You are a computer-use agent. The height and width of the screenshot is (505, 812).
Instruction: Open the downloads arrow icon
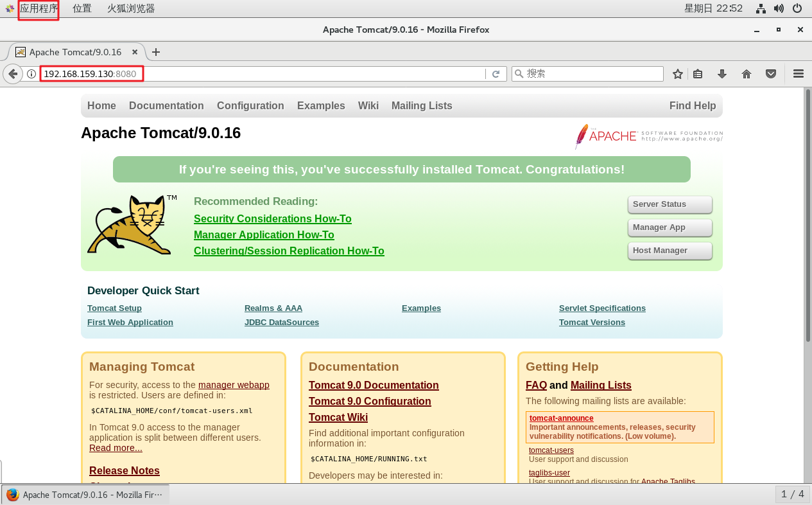(722, 74)
